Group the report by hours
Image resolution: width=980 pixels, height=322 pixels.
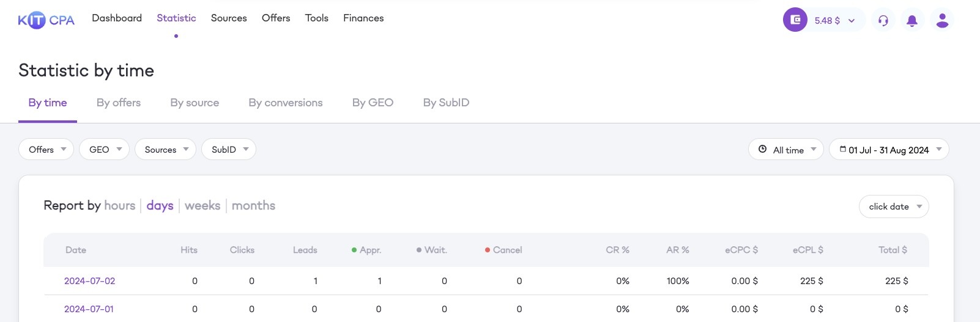(120, 206)
